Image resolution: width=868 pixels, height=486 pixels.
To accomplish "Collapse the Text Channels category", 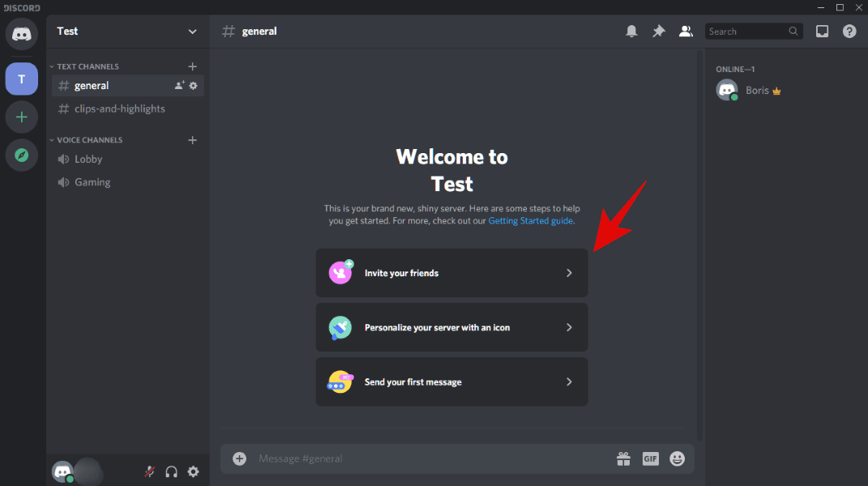I will (86, 66).
